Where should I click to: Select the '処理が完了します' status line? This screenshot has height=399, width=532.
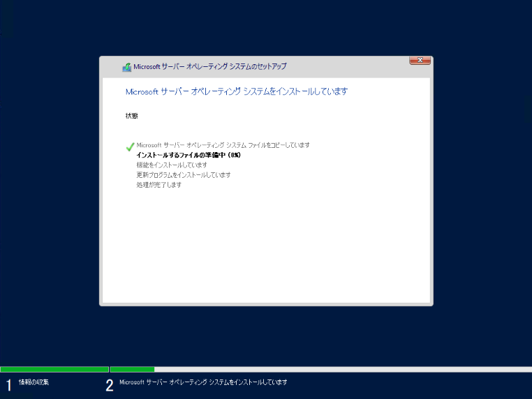coord(158,185)
